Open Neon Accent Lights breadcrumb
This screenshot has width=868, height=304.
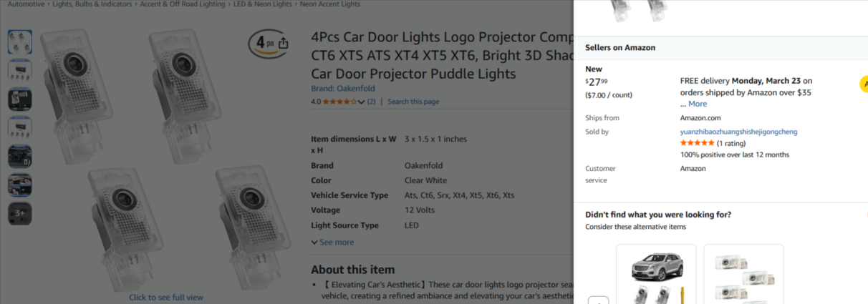330,4
